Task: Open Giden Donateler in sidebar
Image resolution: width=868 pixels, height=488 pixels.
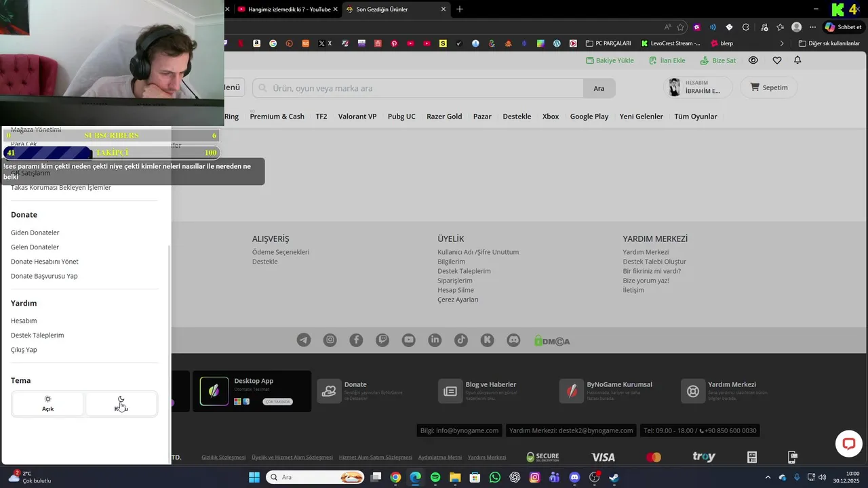Action: pos(35,232)
